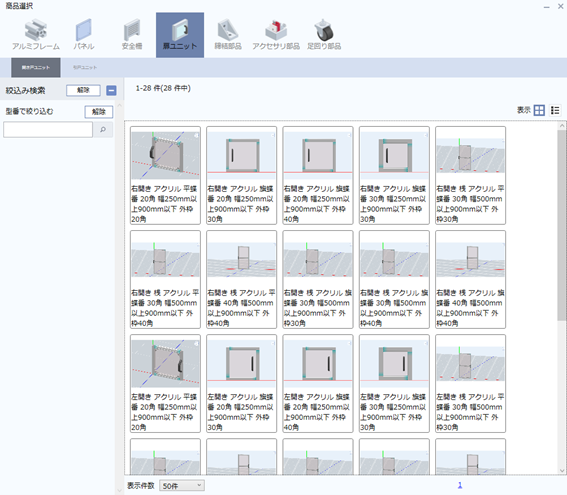This screenshot has width=567, height=495.
Task: Open the 足回り部品 caster category
Action: (x=324, y=35)
